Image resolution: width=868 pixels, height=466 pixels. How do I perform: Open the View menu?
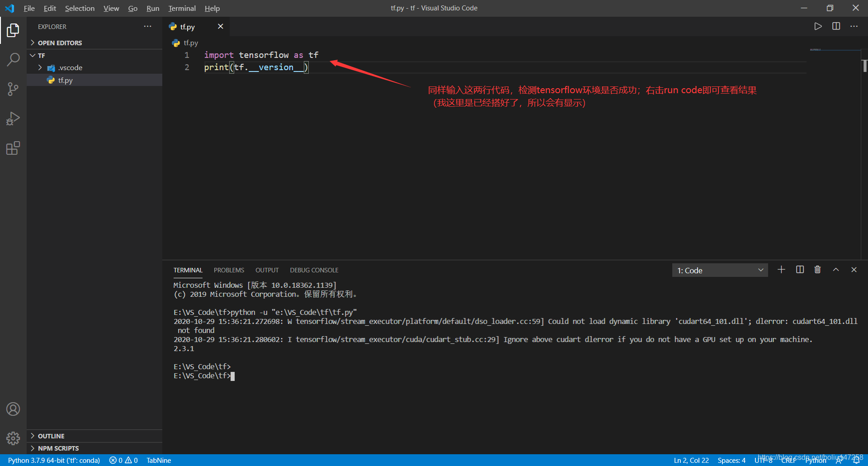pos(111,8)
